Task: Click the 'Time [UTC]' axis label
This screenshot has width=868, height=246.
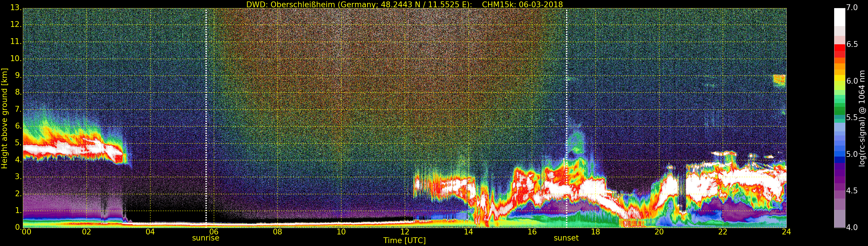Action: (404, 241)
